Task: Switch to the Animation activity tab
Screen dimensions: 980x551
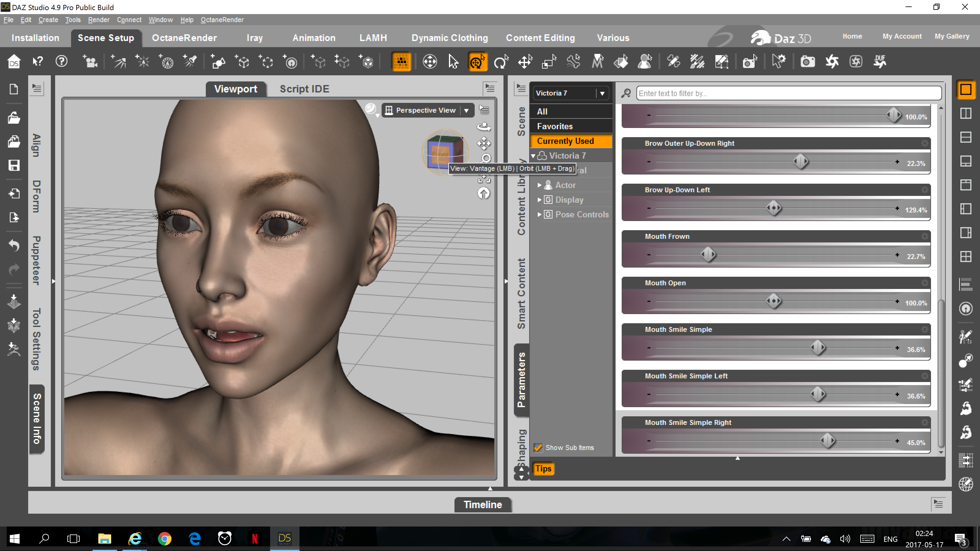Action: click(x=314, y=38)
